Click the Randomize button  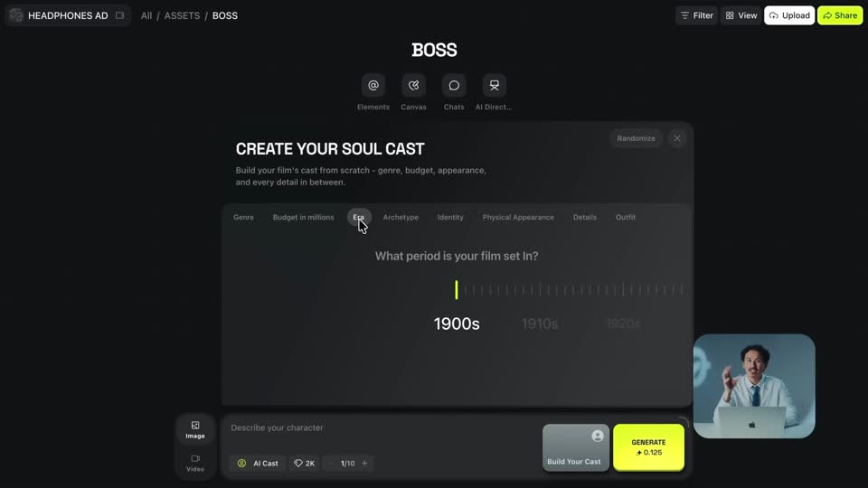click(636, 138)
